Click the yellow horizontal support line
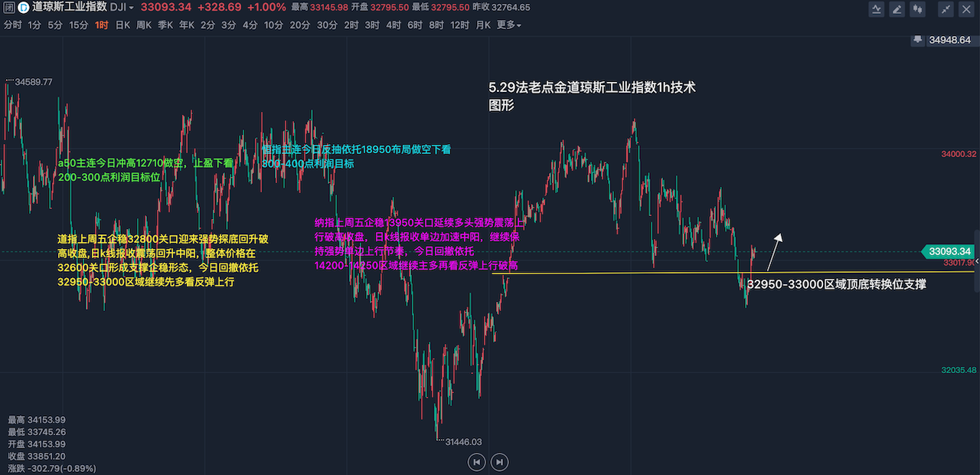 click(x=612, y=273)
